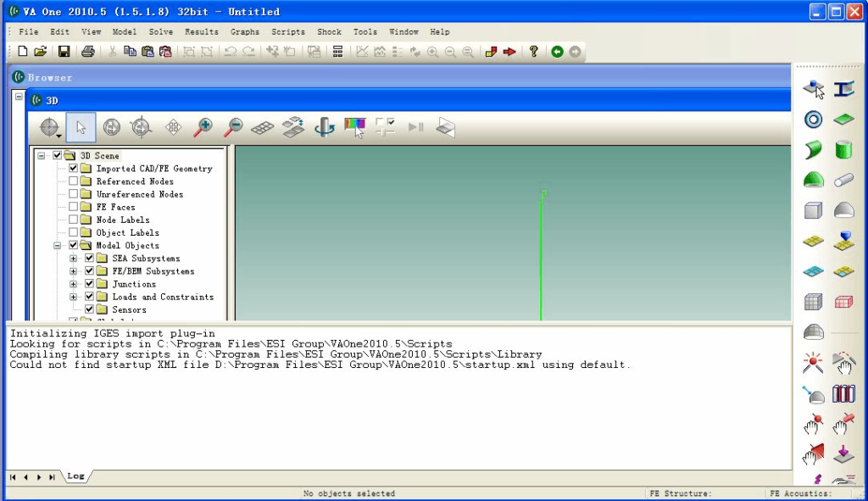Select the Junctions tree item
This screenshot has height=501, width=868.
pyautogui.click(x=134, y=284)
